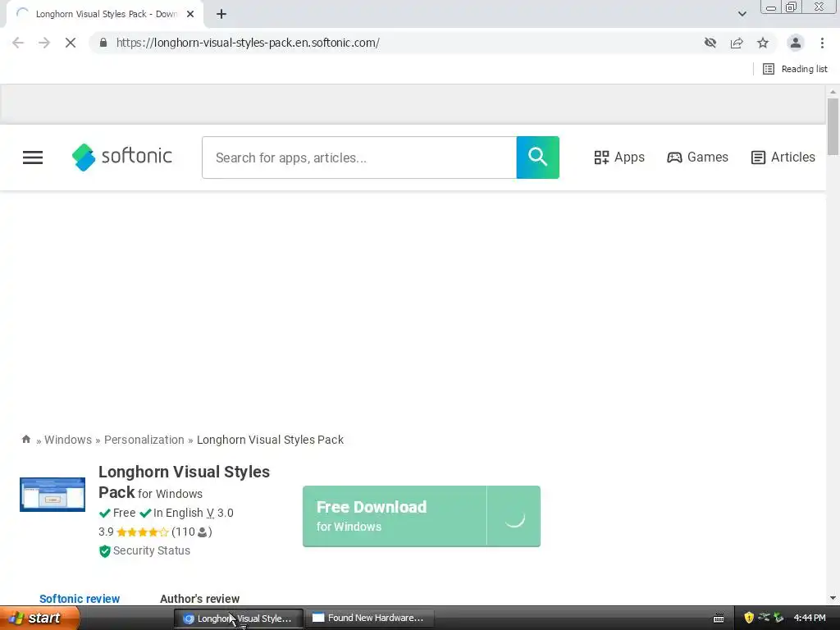Open the Games section
840x630 pixels.
697,157
